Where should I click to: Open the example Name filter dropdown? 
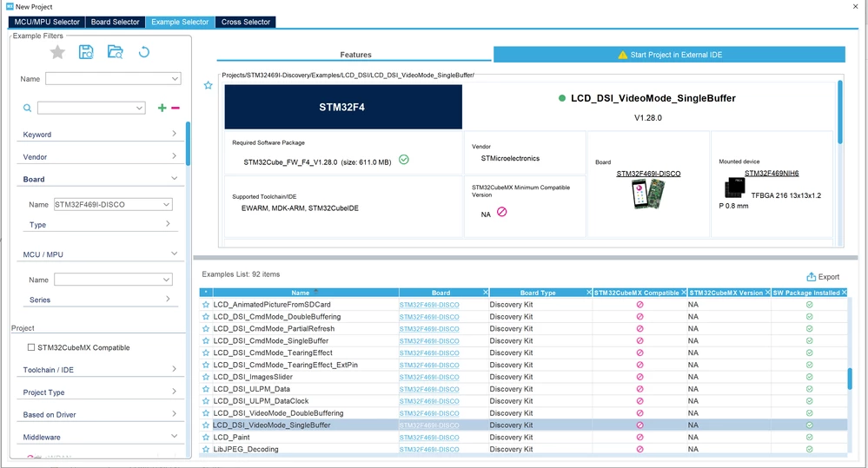pyautogui.click(x=175, y=78)
